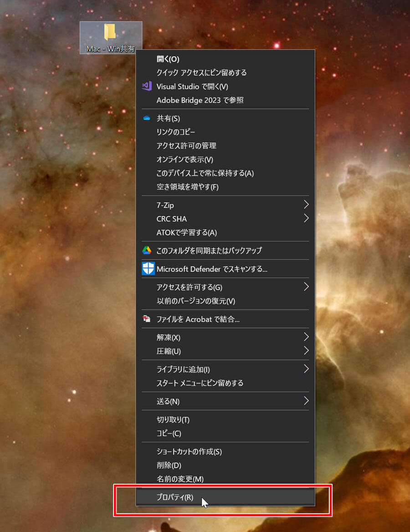Click the Microsoft Defender shield icon
This screenshot has width=410, height=532.
point(148,268)
